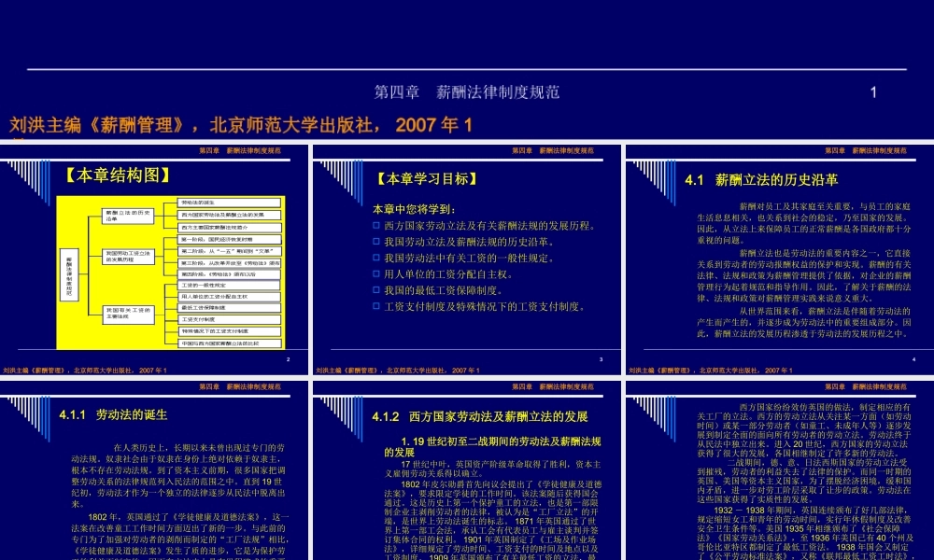The height and width of the screenshot is (560, 934).
Task: Click page number 2 on structure chart slide
Action: coord(289,359)
